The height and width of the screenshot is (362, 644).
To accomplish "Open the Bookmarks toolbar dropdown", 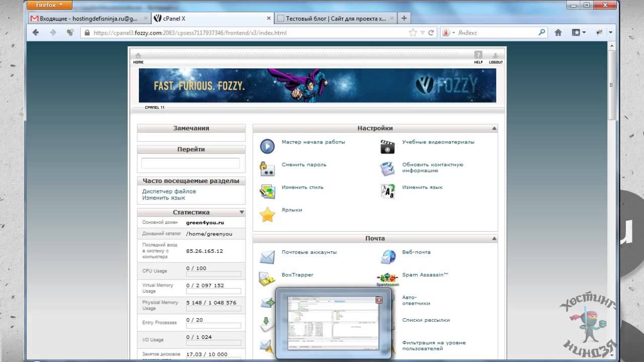I will point(579,33).
